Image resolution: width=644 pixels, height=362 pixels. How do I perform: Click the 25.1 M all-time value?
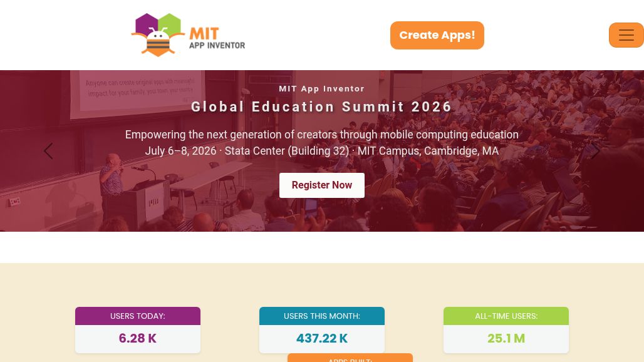point(506,338)
